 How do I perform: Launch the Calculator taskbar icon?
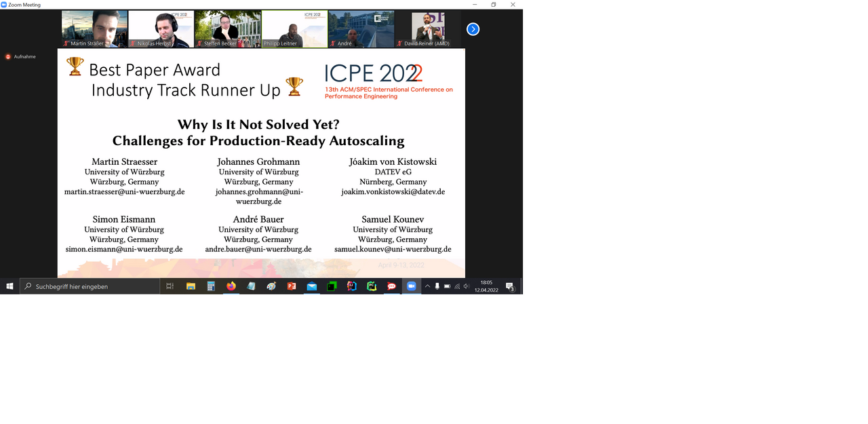[x=211, y=286]
